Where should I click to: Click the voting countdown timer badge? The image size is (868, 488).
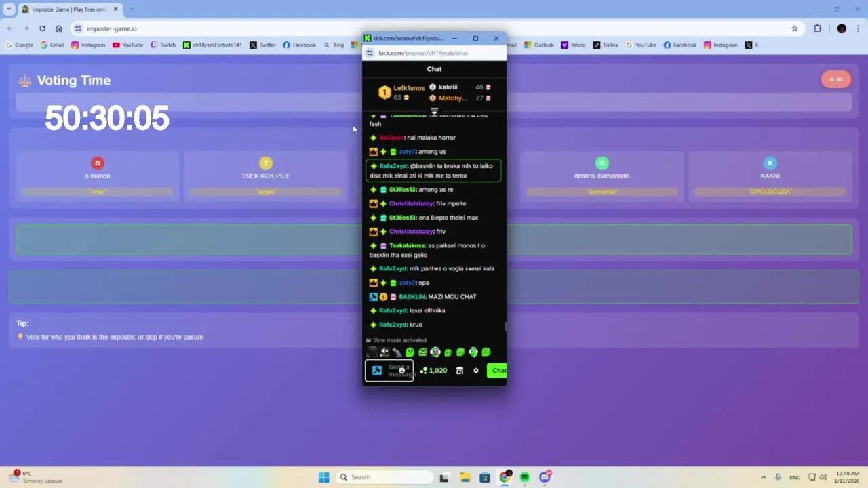click(x=836, y=79)
